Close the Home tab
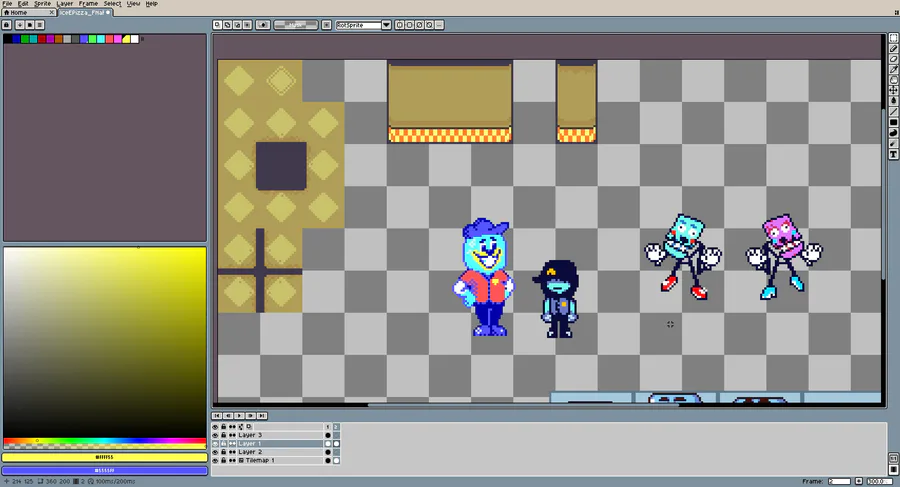 tap(52, 12)
